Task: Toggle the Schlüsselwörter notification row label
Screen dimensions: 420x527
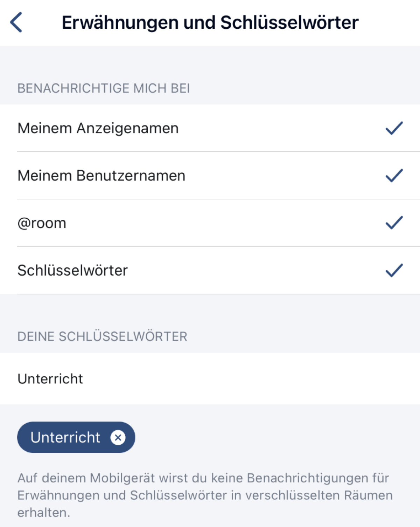Action: point(73,271)
